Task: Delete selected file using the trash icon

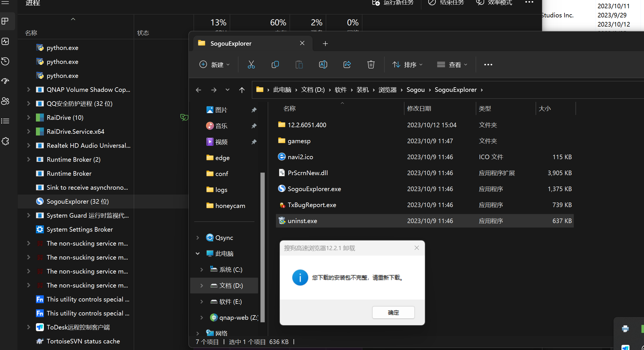Action: coord(371,64)
